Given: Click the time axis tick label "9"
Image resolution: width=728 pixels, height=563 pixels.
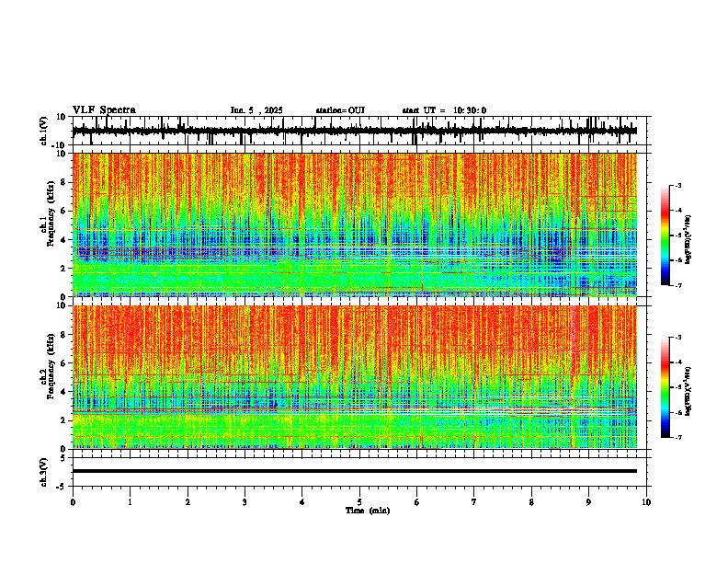Looking at the screenshot, I should (x=588, y=502).
